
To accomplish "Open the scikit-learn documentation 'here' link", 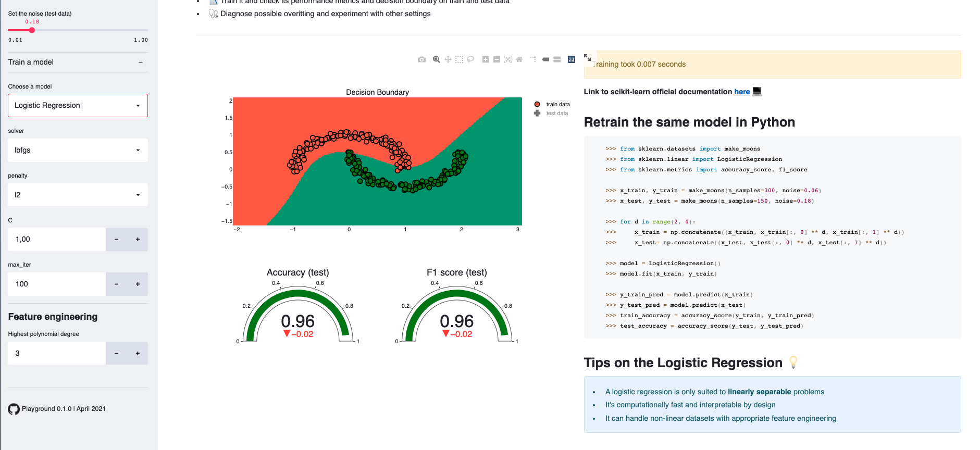I will 742,92.
